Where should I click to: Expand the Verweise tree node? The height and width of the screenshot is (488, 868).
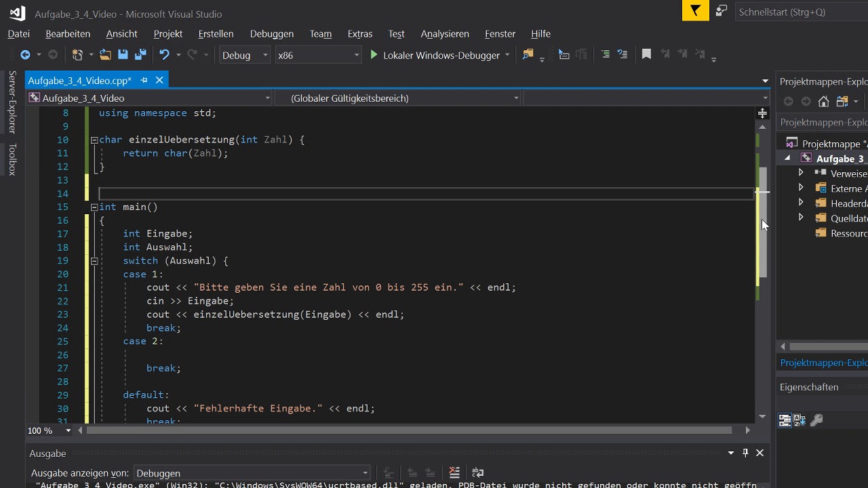(x=801, y=173)
